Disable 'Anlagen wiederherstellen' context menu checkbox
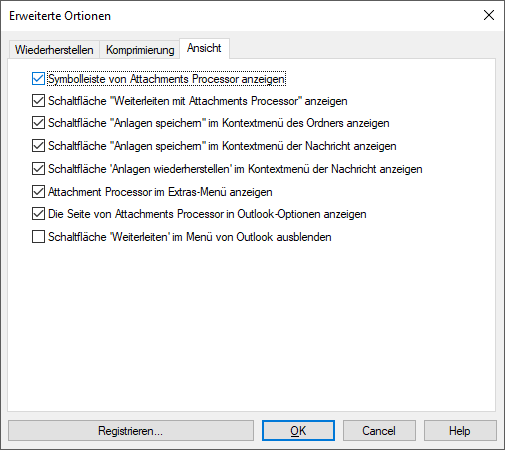The image size is (505, 450). tap(38, 169)
